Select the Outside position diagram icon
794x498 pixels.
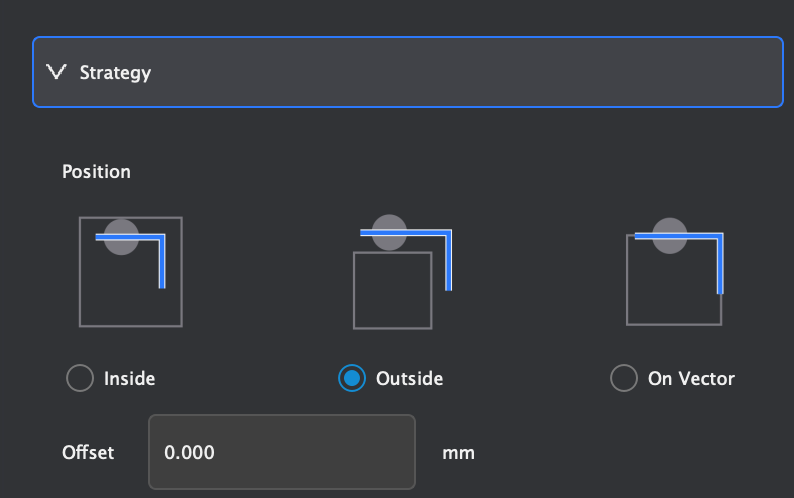coord(403,271)
